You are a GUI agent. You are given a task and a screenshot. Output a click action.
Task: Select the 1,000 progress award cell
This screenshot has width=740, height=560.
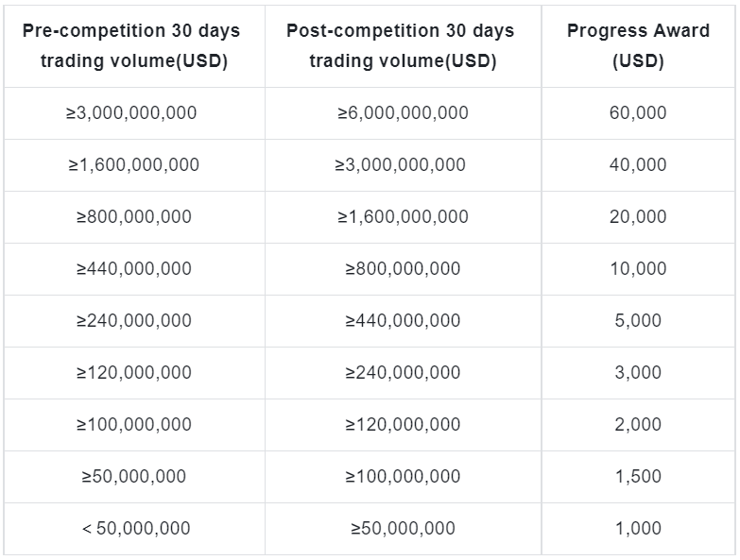638,528
